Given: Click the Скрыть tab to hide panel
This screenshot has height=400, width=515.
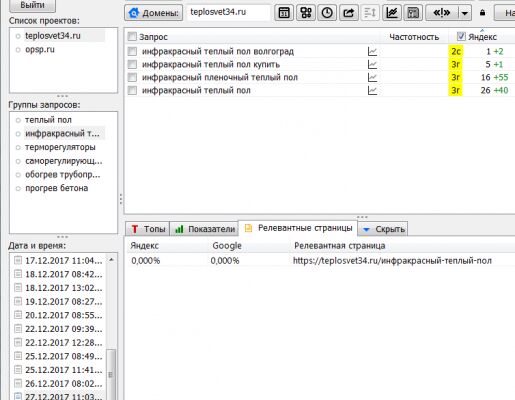Looking at the screenshot, I should point(383,229).
